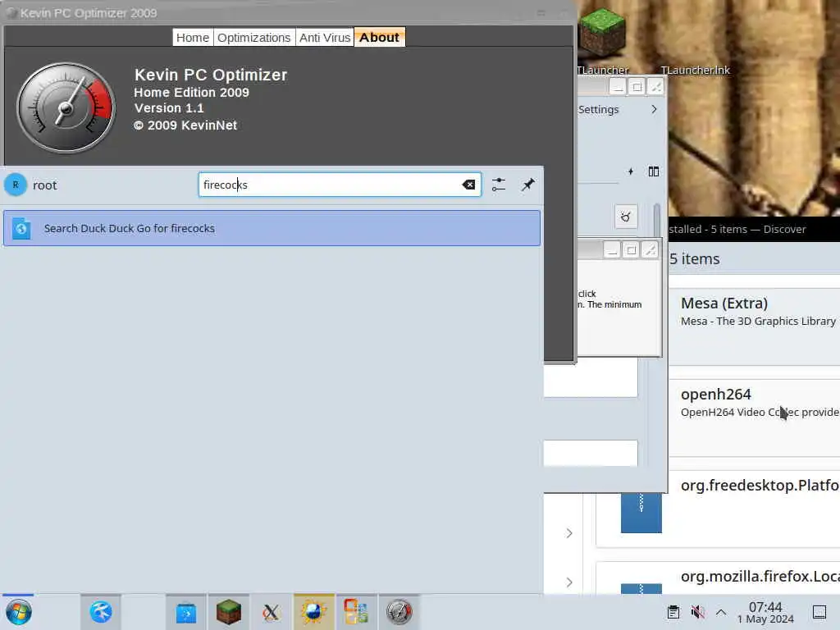The height and width of the screenshot is (630, 840).
Task: Click the org.freedesktop.Platform package archive icon
Action: [641, 513]
